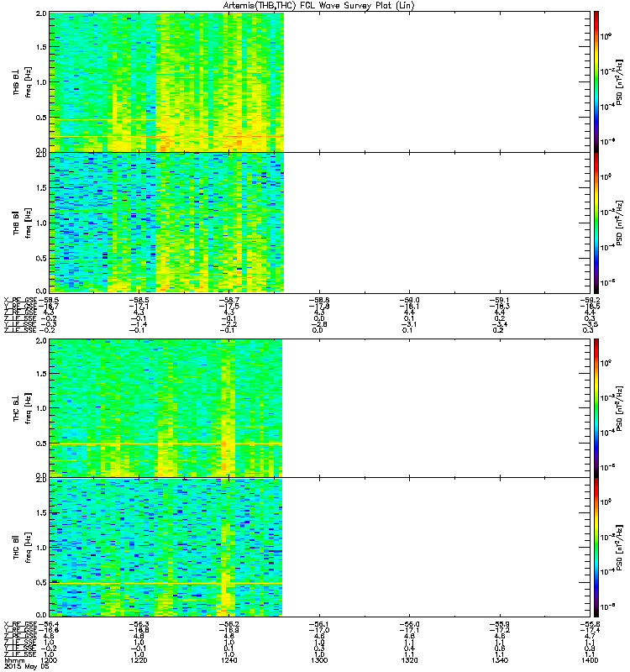Click the THB B-parallel spectrogram panel
The image size is (630, 672).
(x=320, y=223)
